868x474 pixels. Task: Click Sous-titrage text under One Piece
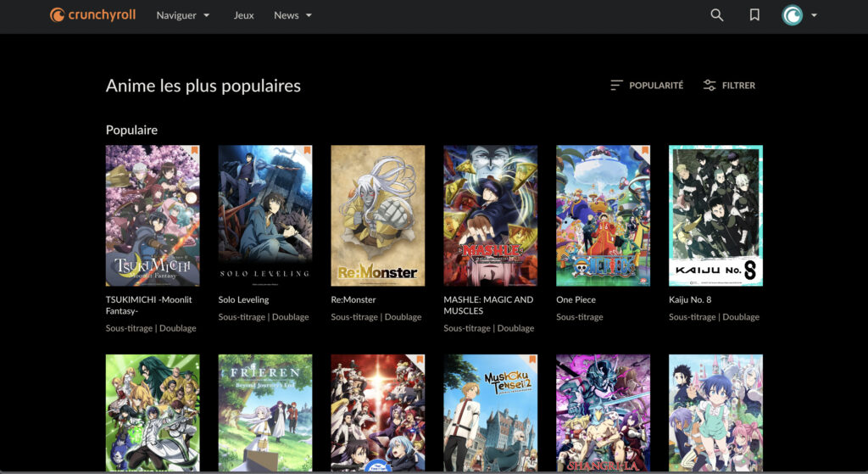pos(580,317)
